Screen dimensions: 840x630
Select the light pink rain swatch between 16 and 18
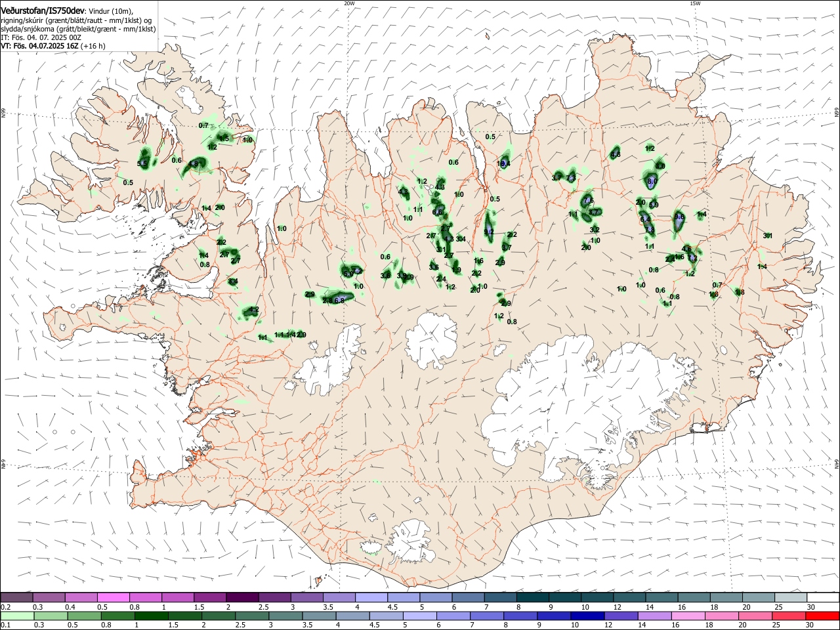689,616
